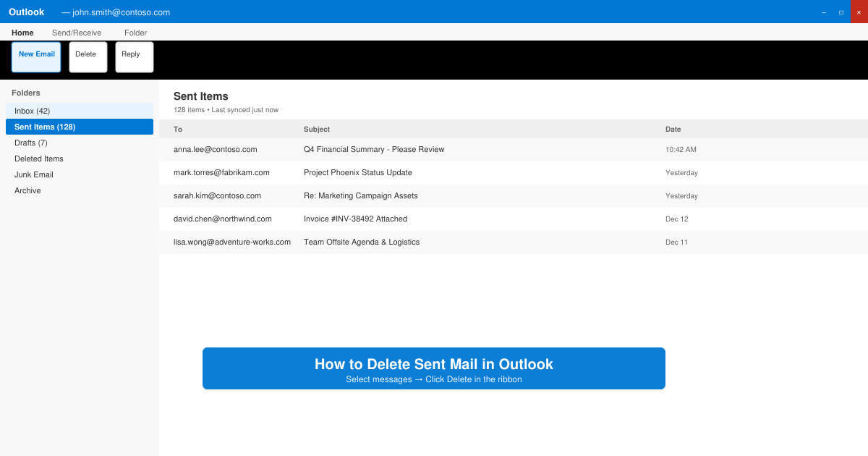Open the Archive folder
This screenshot has width=868, height=456.
80,190
